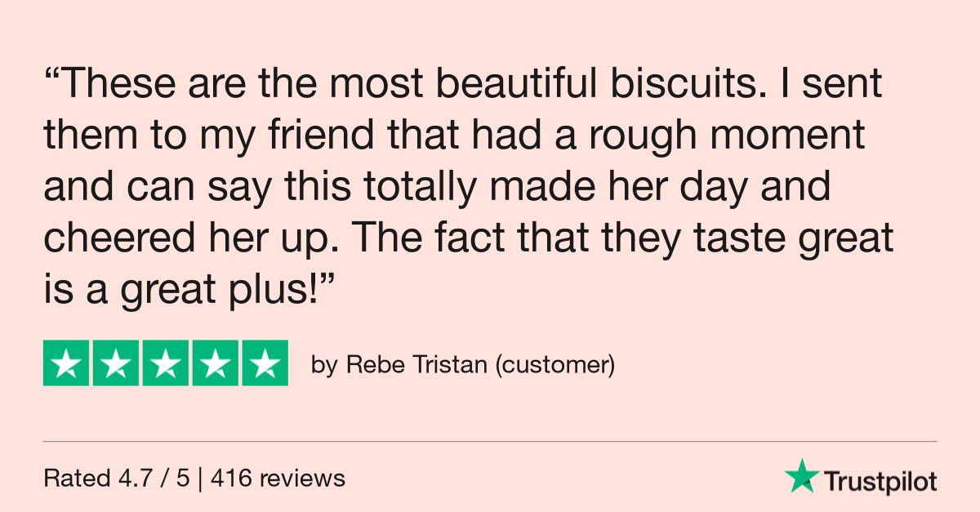Open the 416 reviews link
Image resolution: width=980 pixels, height=512 pixels.
click(278, 479)
